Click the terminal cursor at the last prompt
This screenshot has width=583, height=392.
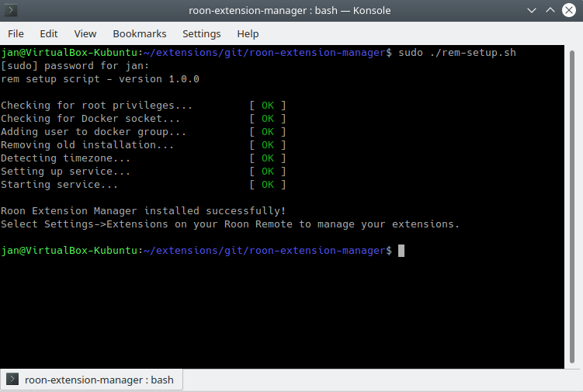[401, 251]
